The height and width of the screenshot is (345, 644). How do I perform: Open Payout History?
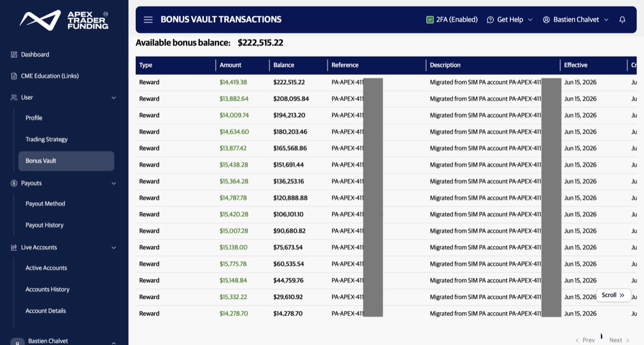pos(45,225)
